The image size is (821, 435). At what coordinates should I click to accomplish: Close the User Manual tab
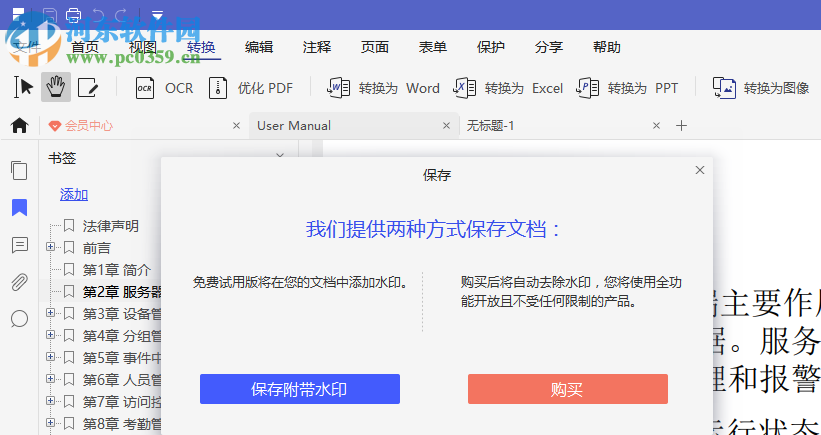447,126
